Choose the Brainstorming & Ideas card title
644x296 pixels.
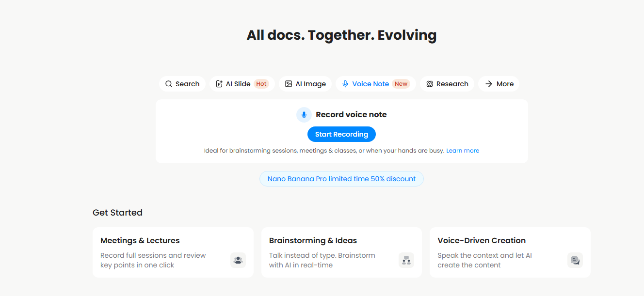tap(313, 240)
